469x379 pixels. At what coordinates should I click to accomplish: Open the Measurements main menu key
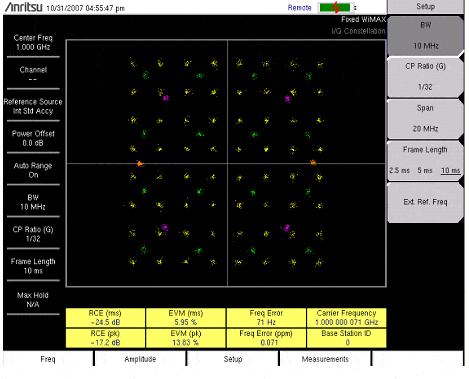[325, 359]
